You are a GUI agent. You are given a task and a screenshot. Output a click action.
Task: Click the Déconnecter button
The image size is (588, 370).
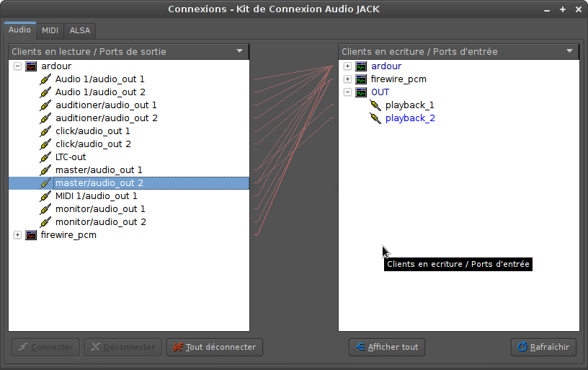123,347
